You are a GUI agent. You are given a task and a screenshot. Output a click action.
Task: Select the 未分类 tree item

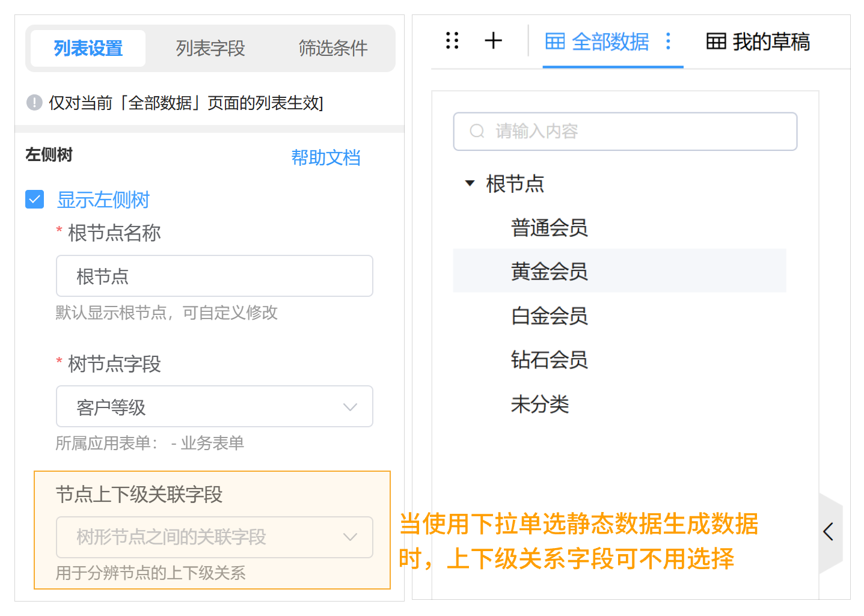pos(540,404)
